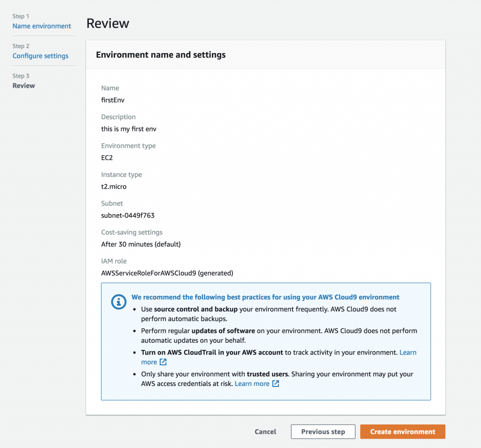
Task: Select the Review step in the sidebar
Action: click(23, 85)
